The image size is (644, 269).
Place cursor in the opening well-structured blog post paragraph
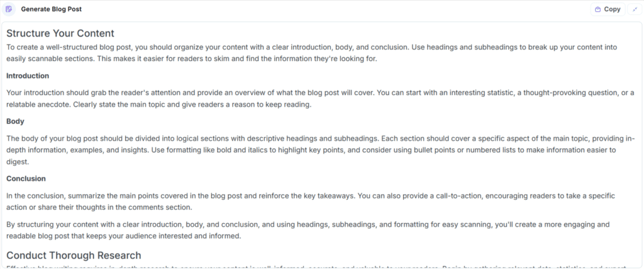312,53
